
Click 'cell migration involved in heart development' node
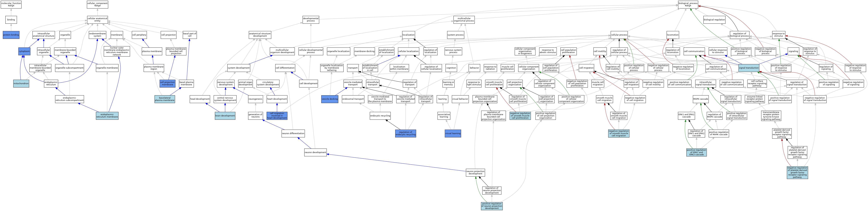tap(277, 116)
